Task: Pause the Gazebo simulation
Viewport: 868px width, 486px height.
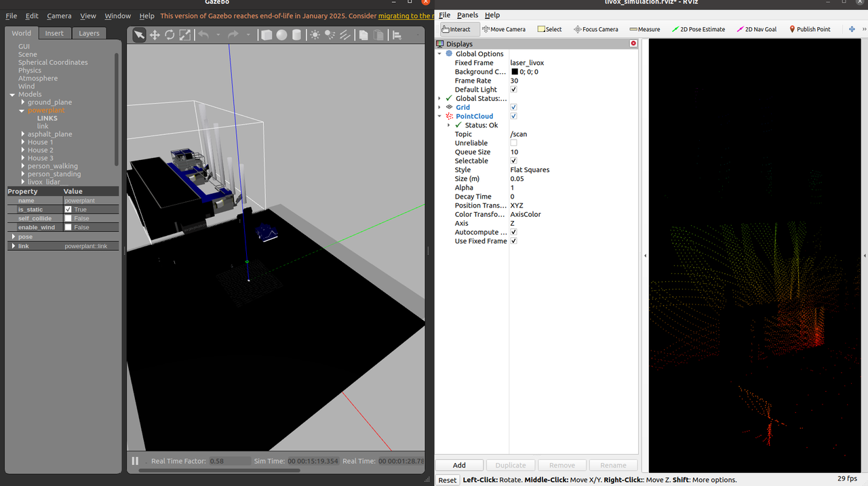Action: 135,461
